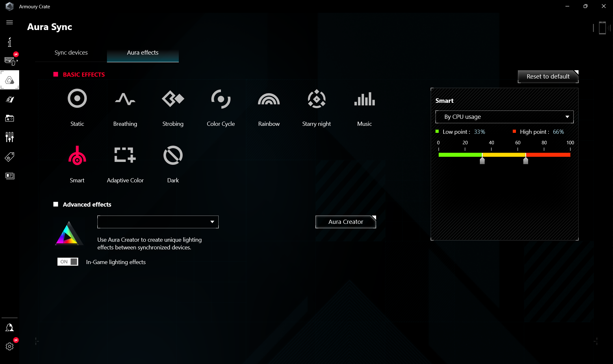The image size is (613, 364).
Task: Select the Breathing lighting effect
Action: [125, 99]
